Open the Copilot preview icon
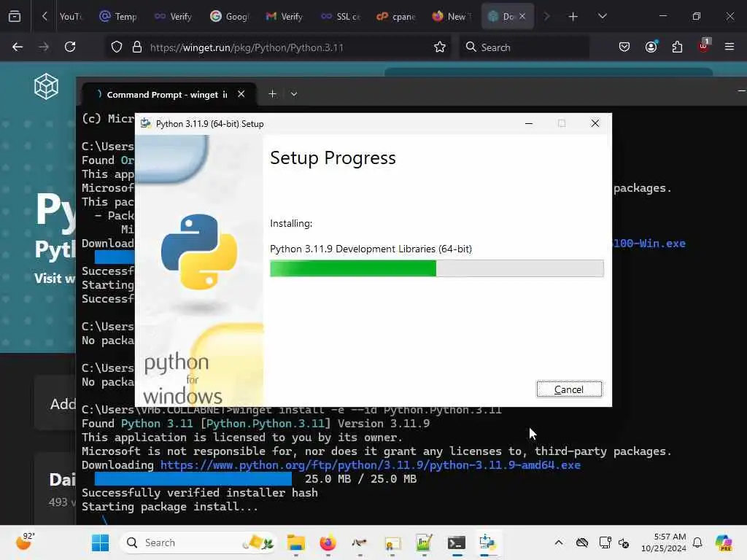This screenshot has height=560, width=747. [724, 542]
